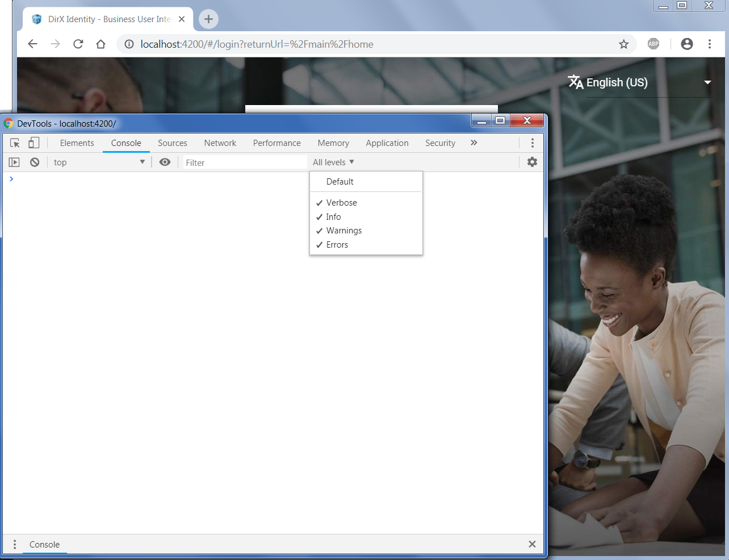Open the Application panel
This screenshot has width=729, height=560.
[387, 143]
